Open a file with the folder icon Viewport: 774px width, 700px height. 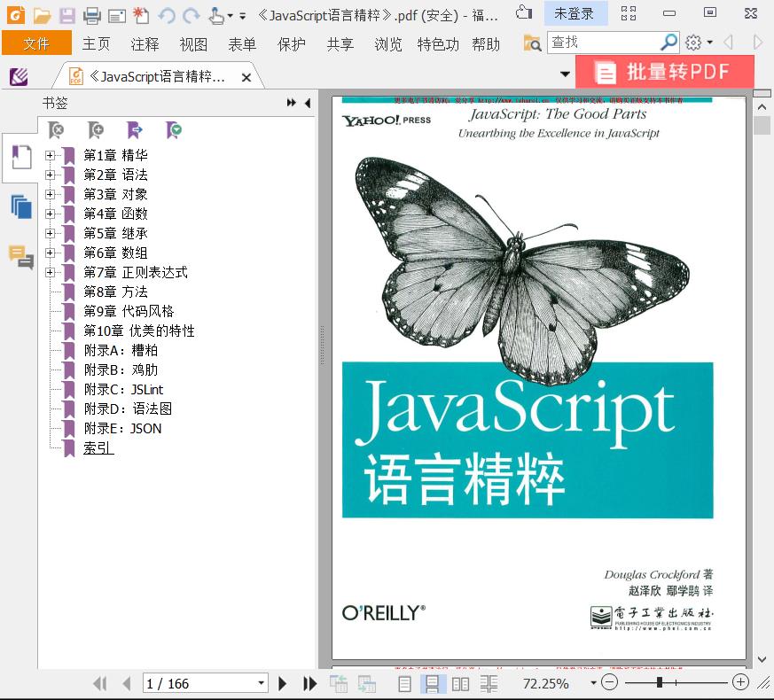pos(42,16)
